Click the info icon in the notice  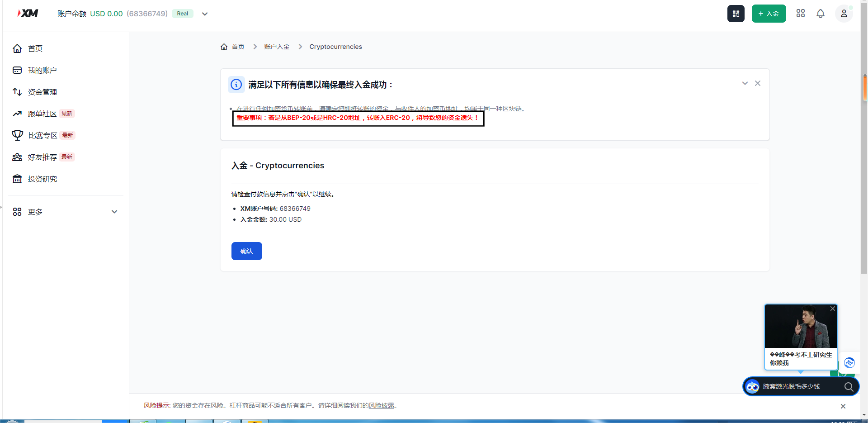point(236,85)
